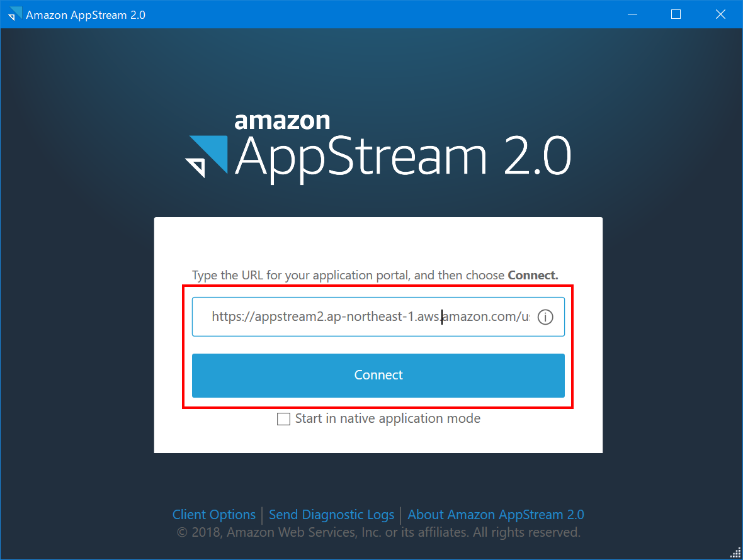Viewport: 743px width, 560px height.
Task: Click Connect to the application portal
Action: point(378,374)
